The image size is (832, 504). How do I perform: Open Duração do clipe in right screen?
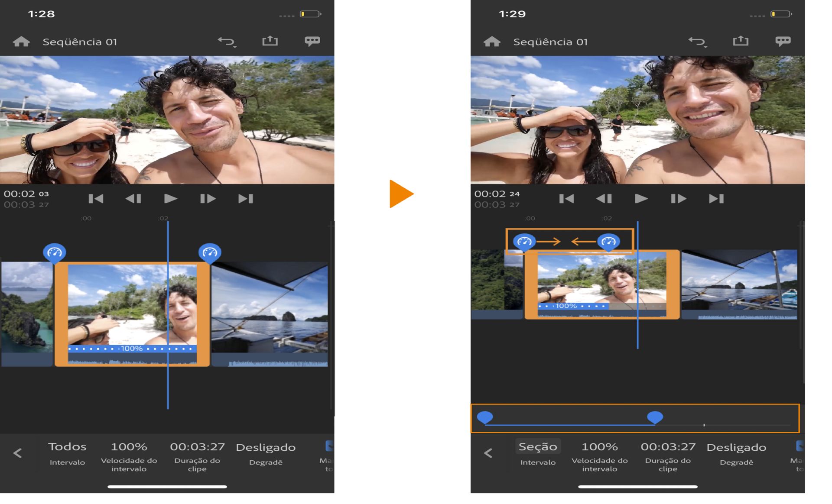coord(668,455)
